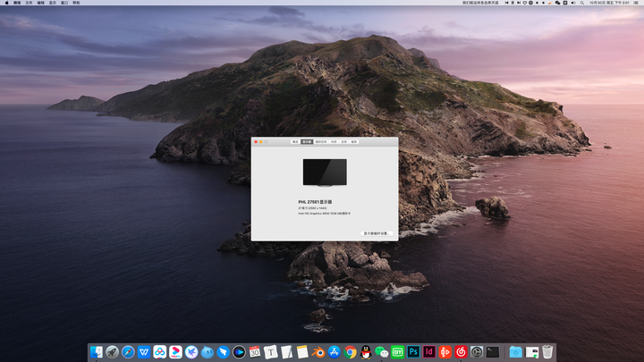Open the Trash in the dock
Image resolution: width=644 pixels, height=362 pixels.
point(547,352)
